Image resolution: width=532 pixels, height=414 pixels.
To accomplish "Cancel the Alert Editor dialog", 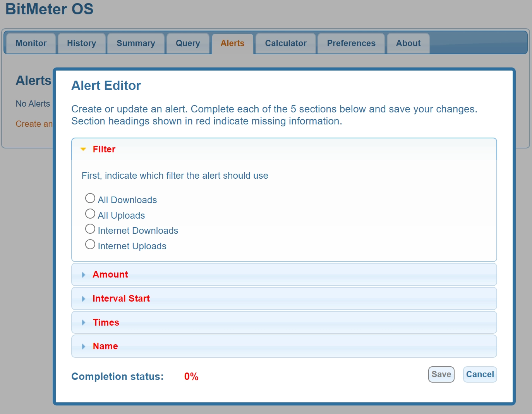I will [x=480, y=374].
